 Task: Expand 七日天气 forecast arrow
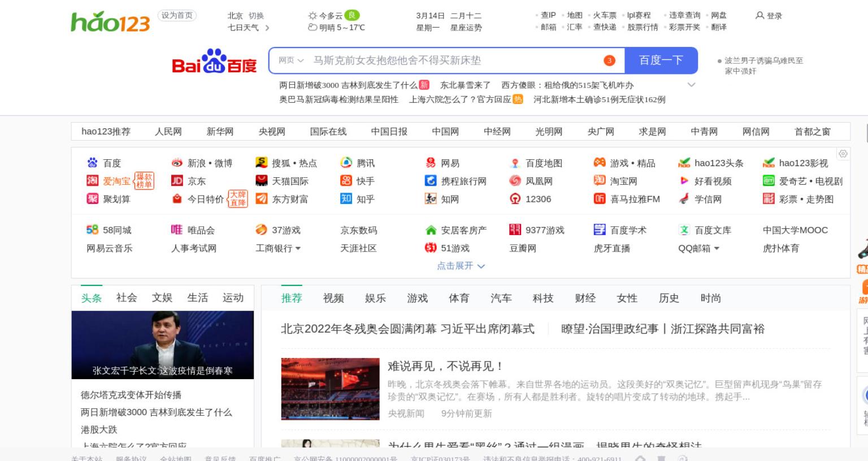[267, 27]
